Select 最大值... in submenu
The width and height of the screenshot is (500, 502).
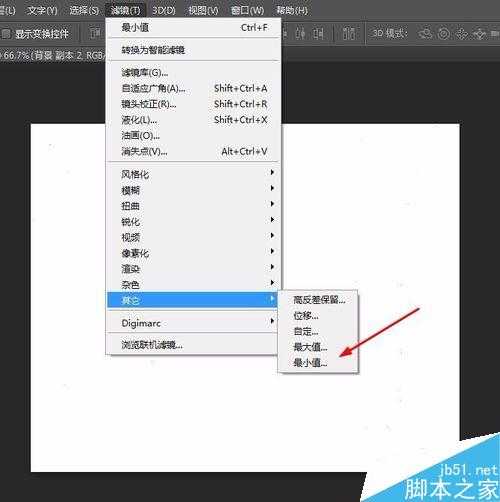(318, 347)
